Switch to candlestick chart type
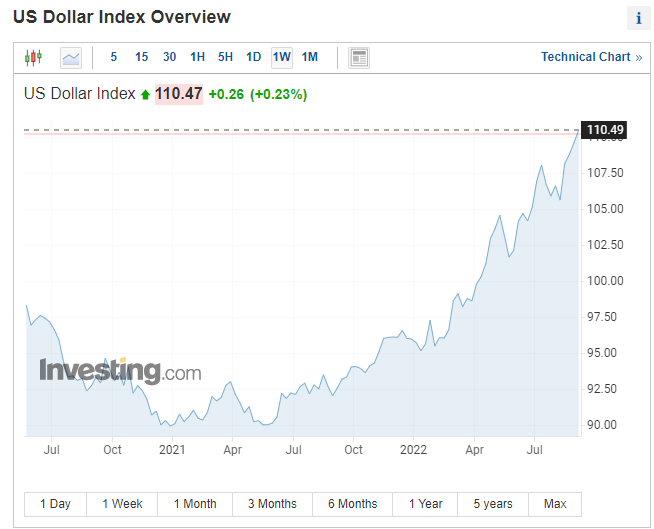The width and height of the screenshot is (654, 529). click(x=33, y=57)
